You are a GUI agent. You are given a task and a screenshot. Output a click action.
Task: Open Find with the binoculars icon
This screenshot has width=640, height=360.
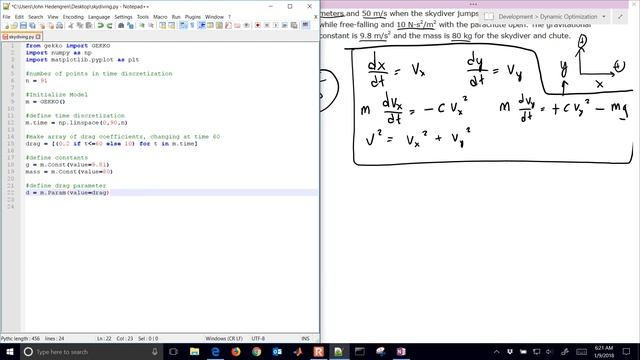121,25
